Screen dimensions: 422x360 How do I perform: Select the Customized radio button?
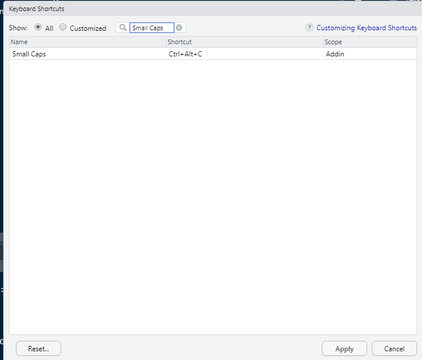pos(63,27)
